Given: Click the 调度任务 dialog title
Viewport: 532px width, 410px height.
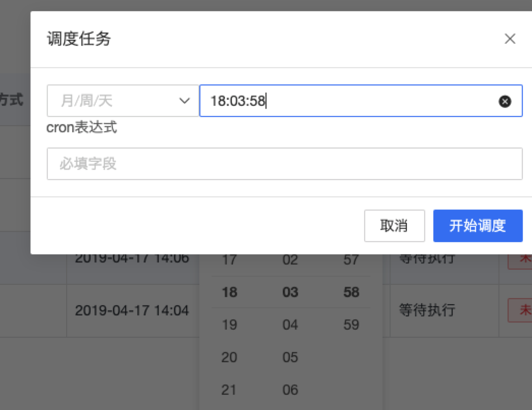Looking at the screenshot, I should pyautogui.click(x=79, y=39).
